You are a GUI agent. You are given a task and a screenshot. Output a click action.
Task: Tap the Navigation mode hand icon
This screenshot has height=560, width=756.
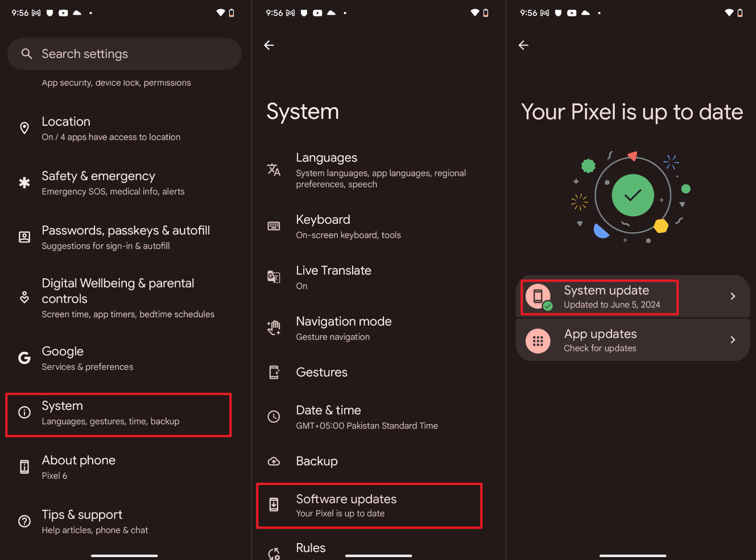(x=274, y=328)
